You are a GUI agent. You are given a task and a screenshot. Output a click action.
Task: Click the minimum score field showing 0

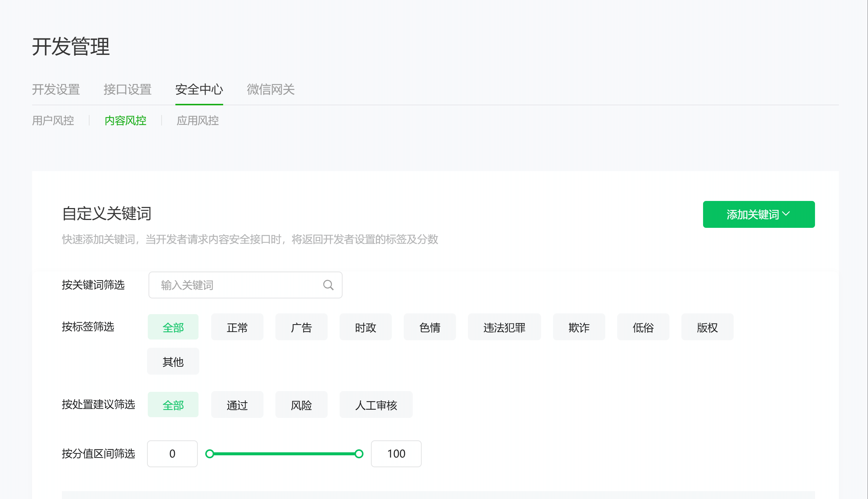[x=172, y=454]
